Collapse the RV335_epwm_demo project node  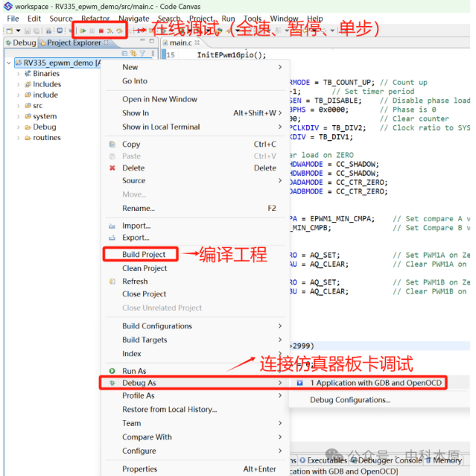[9, 63]
